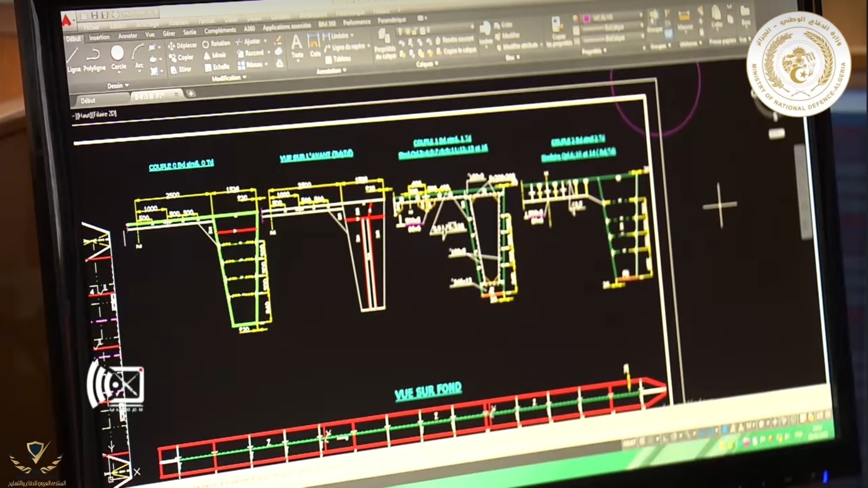Activate the Raccord fillet command

(x=250, y=53)
